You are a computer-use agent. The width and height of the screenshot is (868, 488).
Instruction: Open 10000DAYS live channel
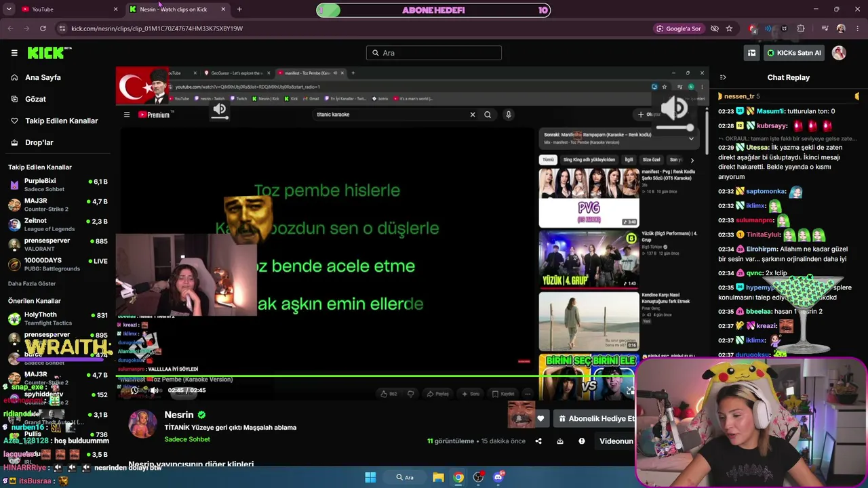point(58,264)
